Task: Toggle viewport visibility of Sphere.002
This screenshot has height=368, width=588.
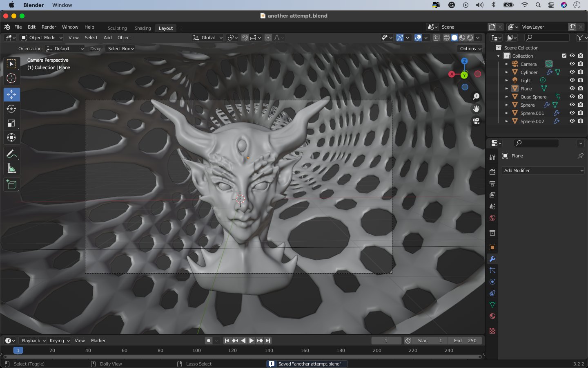Action: click(572, 121)
